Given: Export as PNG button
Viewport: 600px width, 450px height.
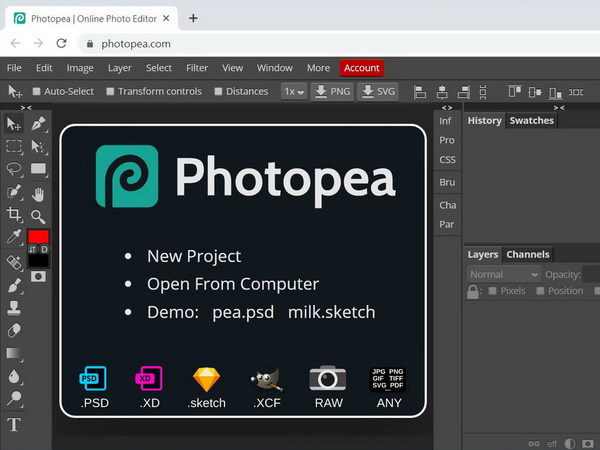Looking at the screenshot, I should pyautogui.click(x=332, y=91).
